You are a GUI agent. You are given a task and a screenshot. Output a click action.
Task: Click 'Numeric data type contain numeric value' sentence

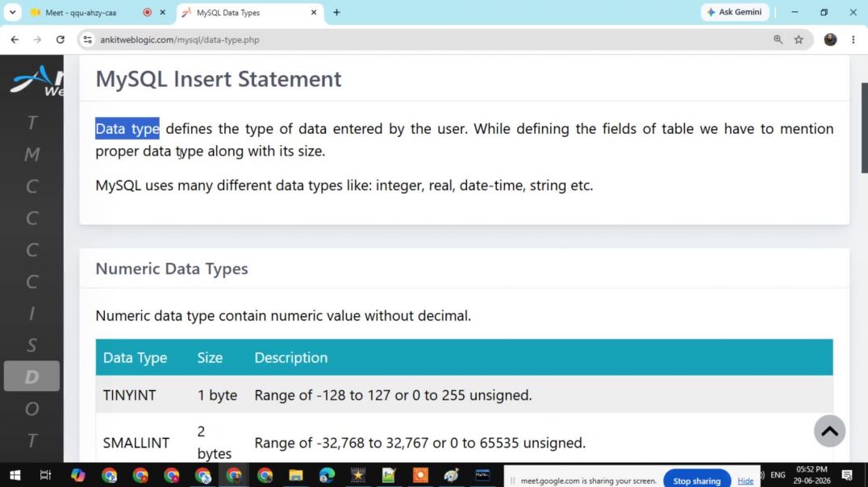[283, 316]
